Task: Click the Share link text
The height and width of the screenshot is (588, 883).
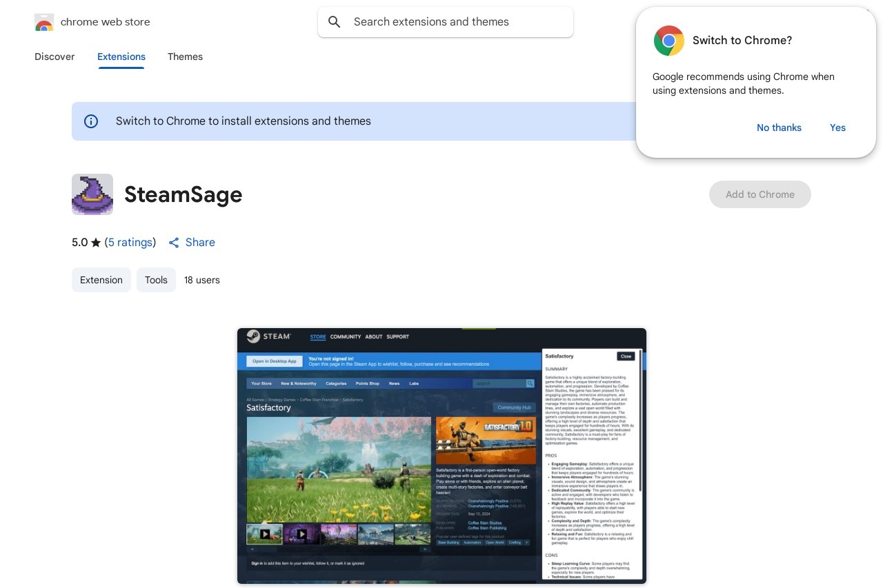Action: [200, 243]
